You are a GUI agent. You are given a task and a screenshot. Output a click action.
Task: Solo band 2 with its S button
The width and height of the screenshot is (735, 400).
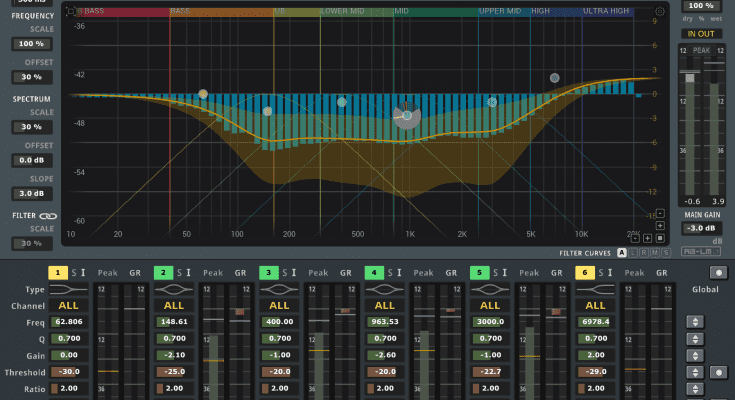point(180,272)
